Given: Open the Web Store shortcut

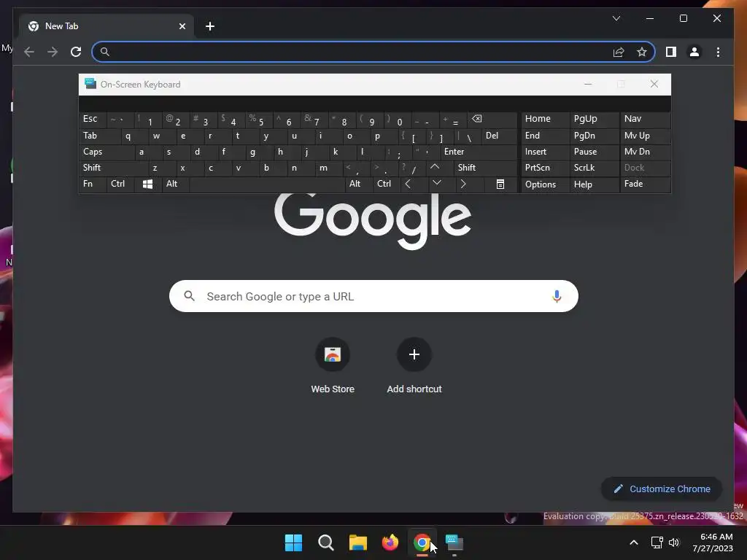Looking at the screenshot, I should point(333,365).
